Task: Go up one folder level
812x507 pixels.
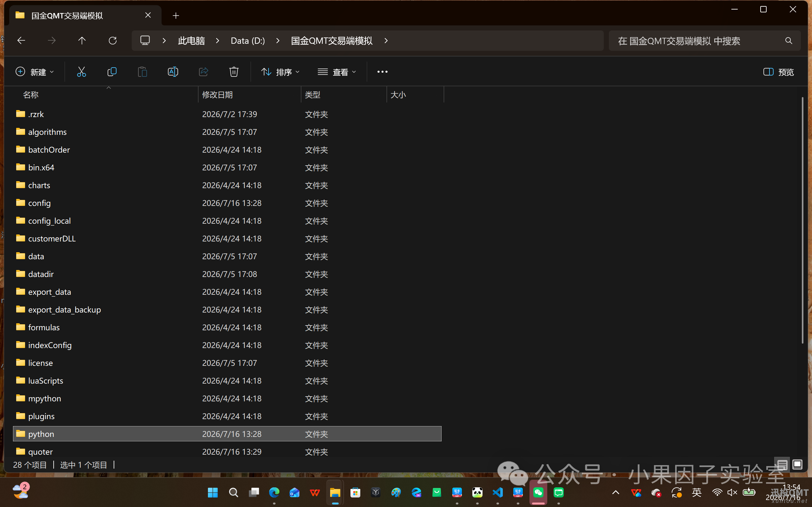Action: point(82,41)
